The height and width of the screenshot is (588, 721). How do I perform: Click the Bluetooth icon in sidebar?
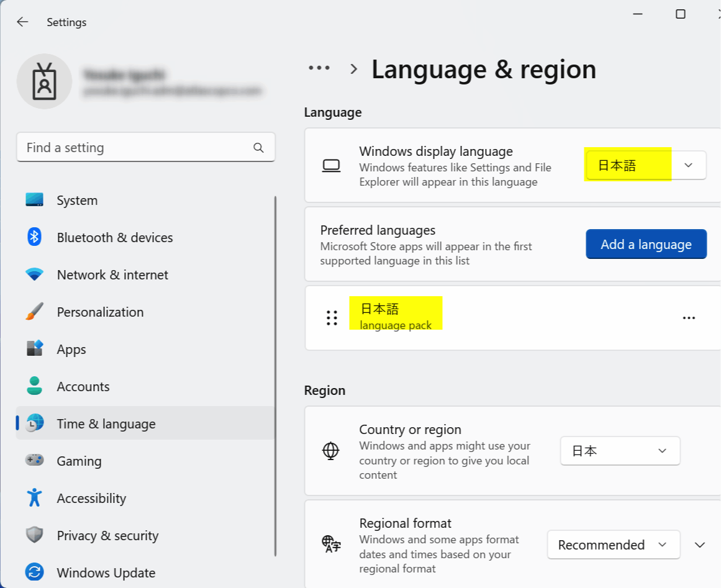(35, 237)
